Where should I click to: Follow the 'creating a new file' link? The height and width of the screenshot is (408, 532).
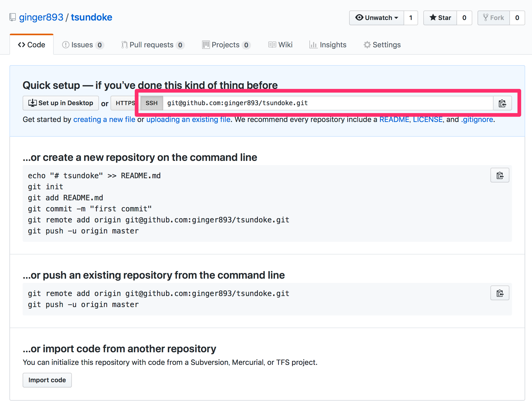104,120
